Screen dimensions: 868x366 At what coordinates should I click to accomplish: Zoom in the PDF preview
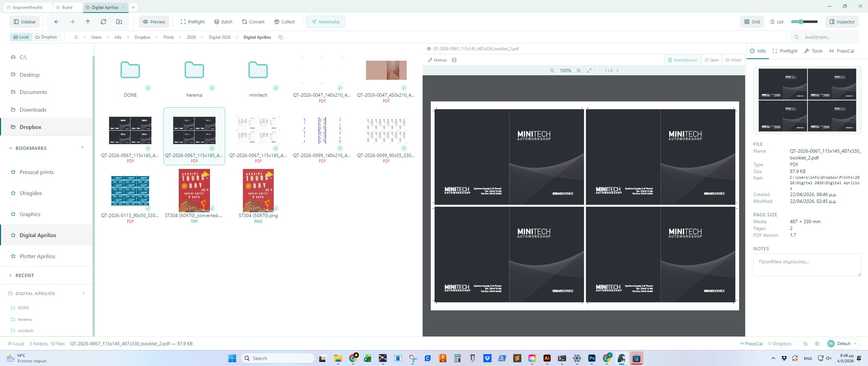(579, 71)
